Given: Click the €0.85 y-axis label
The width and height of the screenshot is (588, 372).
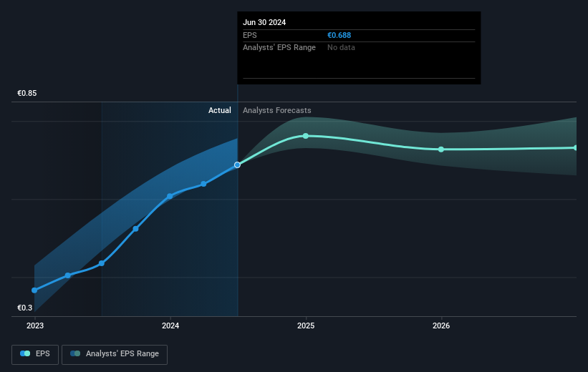Looking at the screenshot, I should (27, 93).
